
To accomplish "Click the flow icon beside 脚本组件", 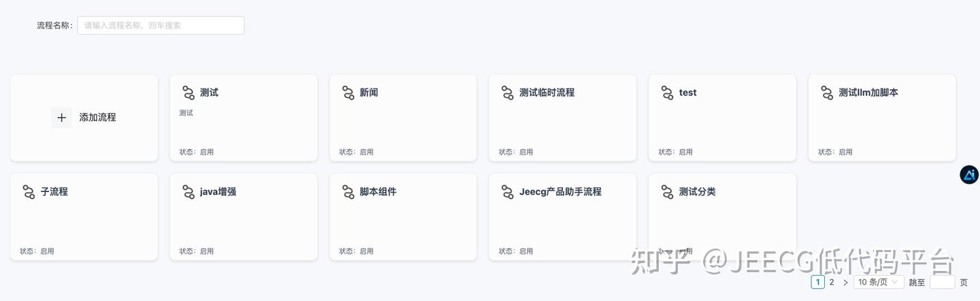I will pos(348,192).
